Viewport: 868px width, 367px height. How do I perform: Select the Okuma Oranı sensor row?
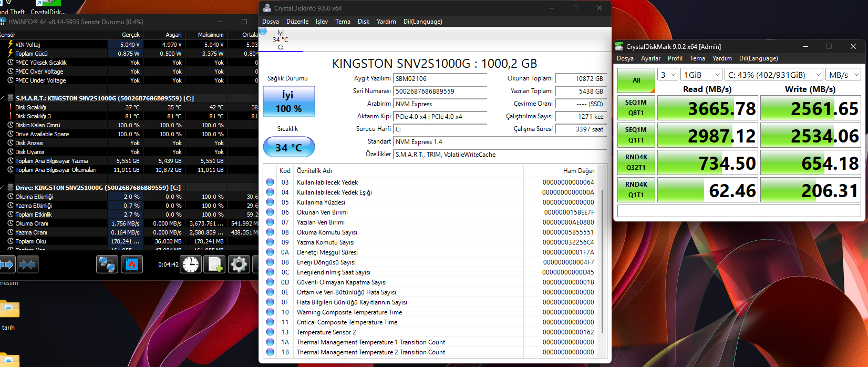pos(129,223)
